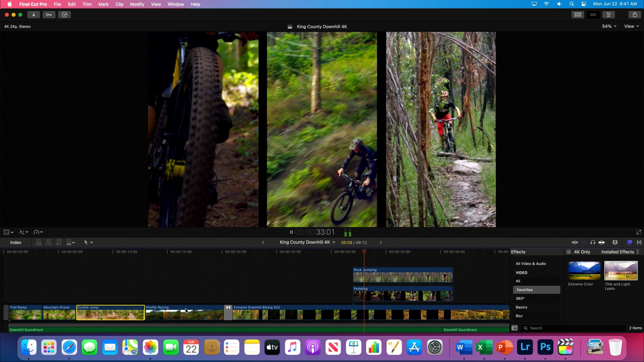The image size is (644, 362).
Task: Toggle audio solo with the headphone icon
Action: pos(593,242)
